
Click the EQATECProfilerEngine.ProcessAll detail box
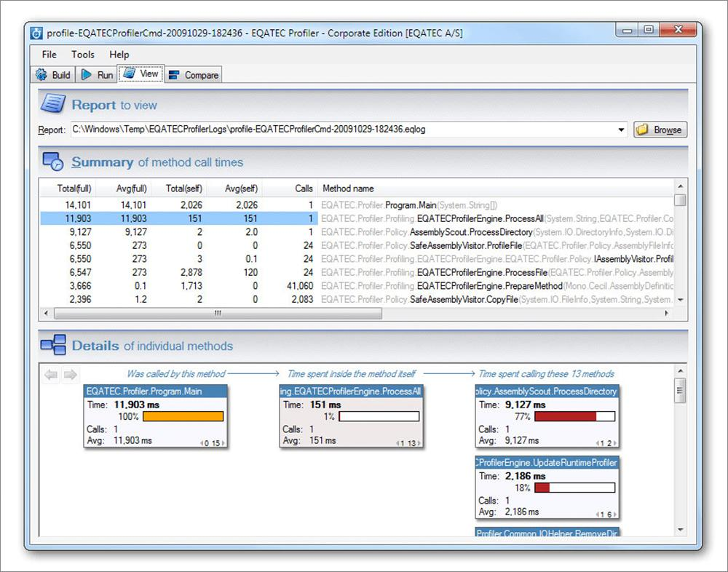point(352,416)
